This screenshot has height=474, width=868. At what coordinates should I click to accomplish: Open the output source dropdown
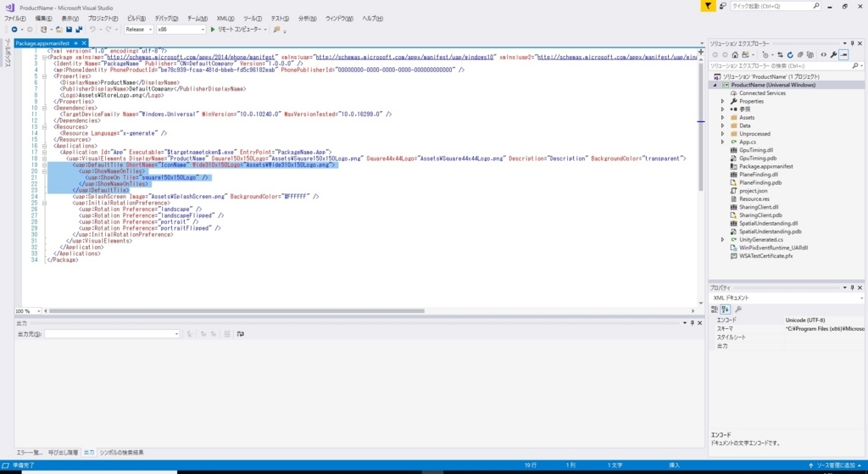(x=112, y=334)
